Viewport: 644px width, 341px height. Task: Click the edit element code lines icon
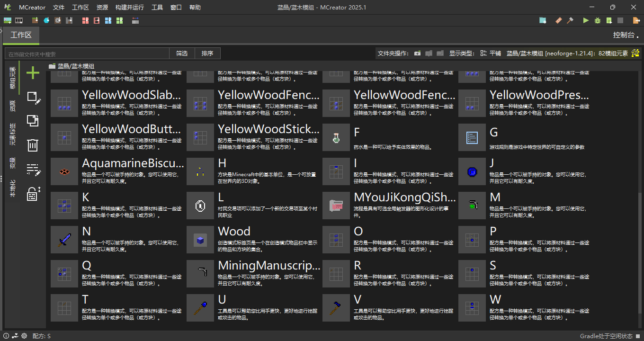point(34,169)
